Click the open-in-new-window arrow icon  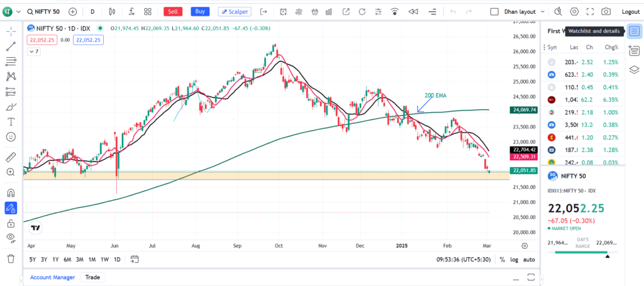347,11
